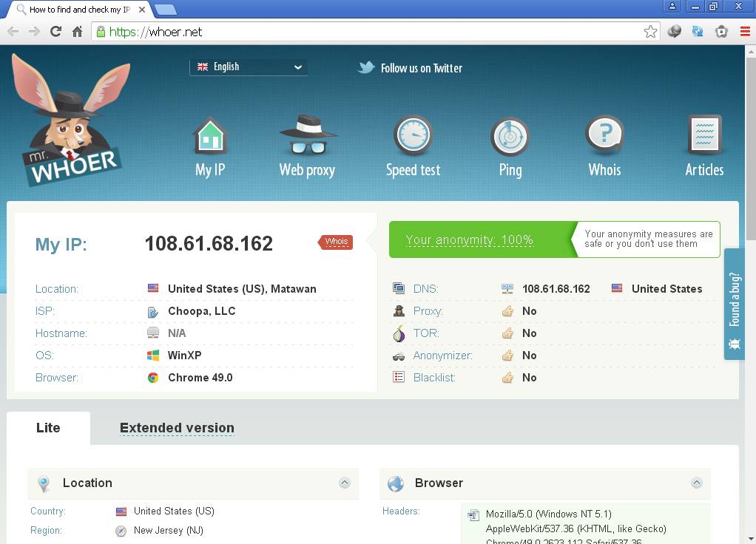
Task: Click the page vertical scrollbar thumb
Action: click(x=751, y=148)
